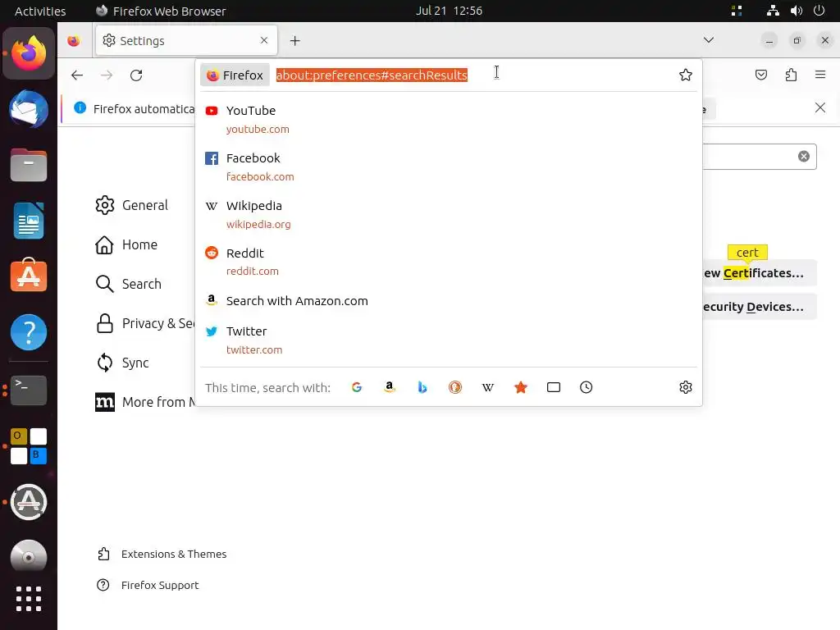Open the disc icon in the dock

(x=29, y=557)
